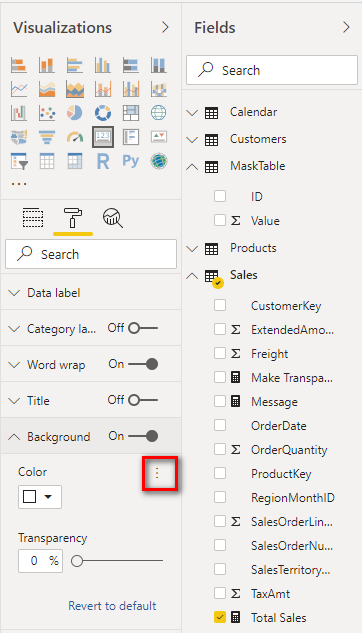Select the Treemap visual
This screenshot has height=633, width=363.
[130, 113]
